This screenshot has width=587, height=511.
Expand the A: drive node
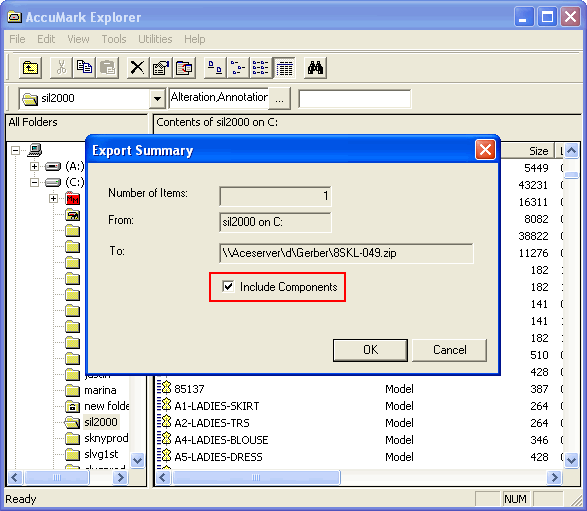tap(34, 166)
